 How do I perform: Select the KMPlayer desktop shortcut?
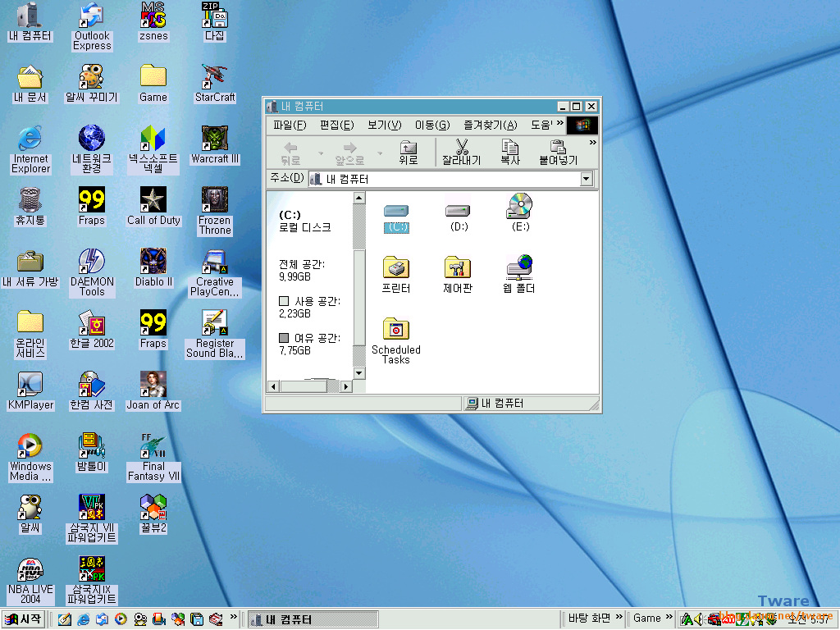[x=30, y=391]
